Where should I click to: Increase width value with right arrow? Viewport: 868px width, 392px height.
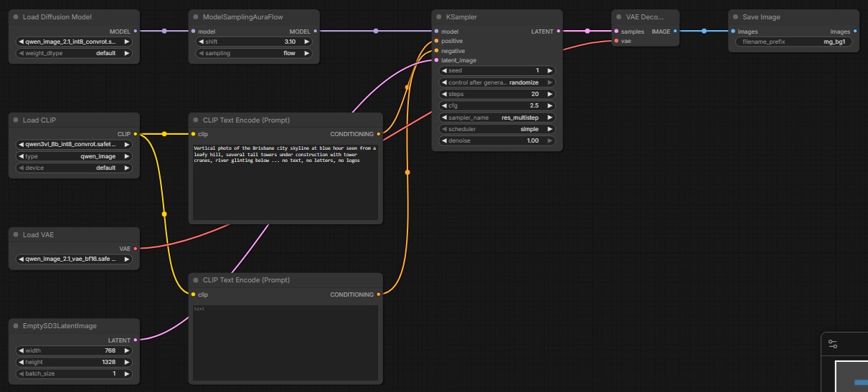(x=127, y=351)
